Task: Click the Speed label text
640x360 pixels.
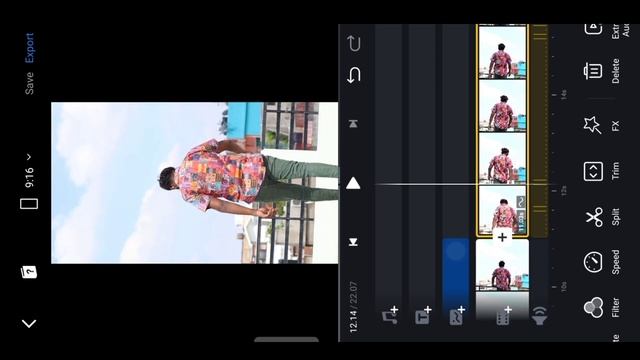Action: point(616,262)
